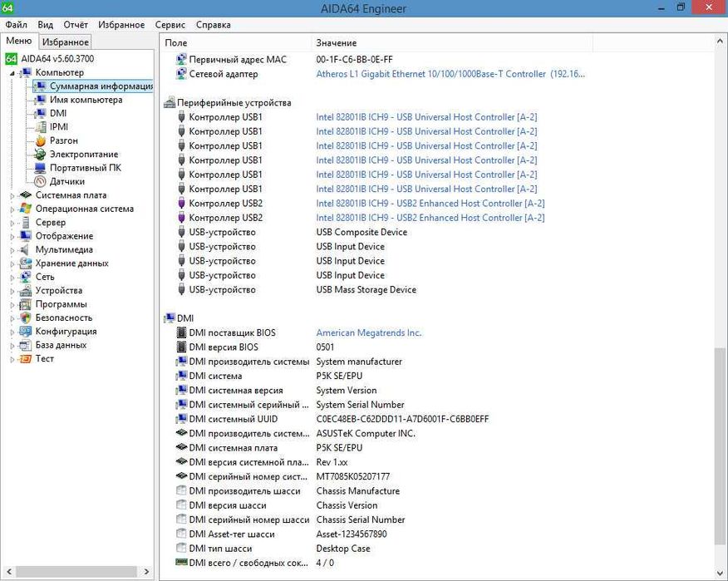Image resolution: width=728 pixels, height=581 pixels.
Task: Open first USB Universal Host Controller link
Action: (426, 117)
